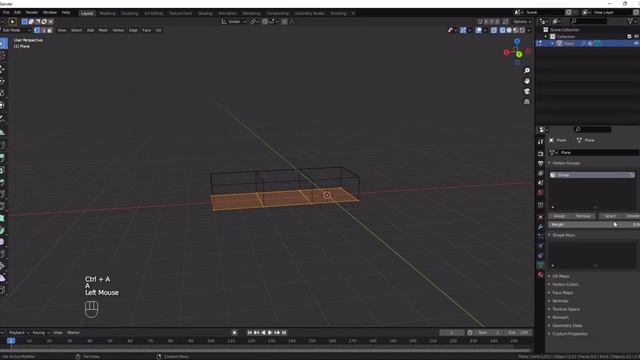Toggle viewport overlays button

point(478,30)
